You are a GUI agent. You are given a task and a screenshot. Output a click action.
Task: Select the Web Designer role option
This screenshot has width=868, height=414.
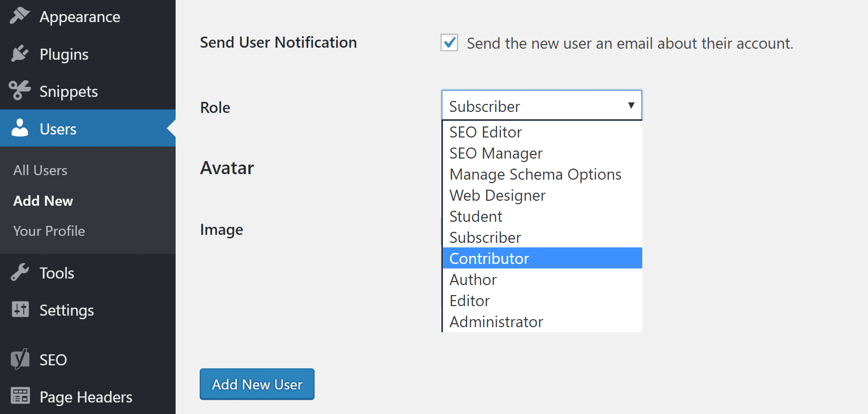497,195
